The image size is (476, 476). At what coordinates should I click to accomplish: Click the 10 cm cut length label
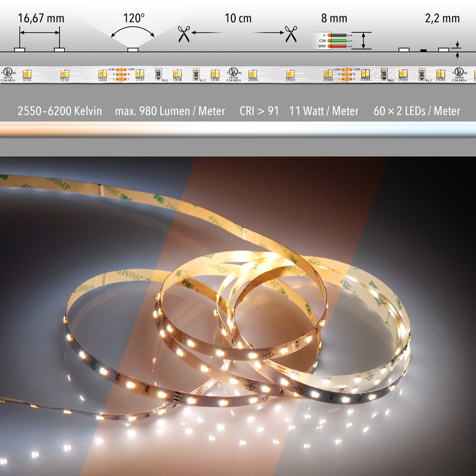[x=238, y=19]
